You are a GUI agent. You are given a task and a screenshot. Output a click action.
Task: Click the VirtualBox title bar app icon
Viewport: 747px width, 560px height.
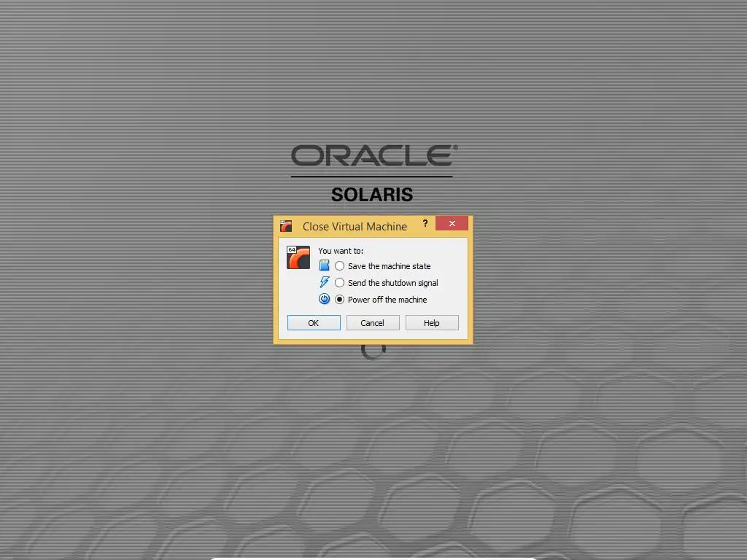pos(286,226)
